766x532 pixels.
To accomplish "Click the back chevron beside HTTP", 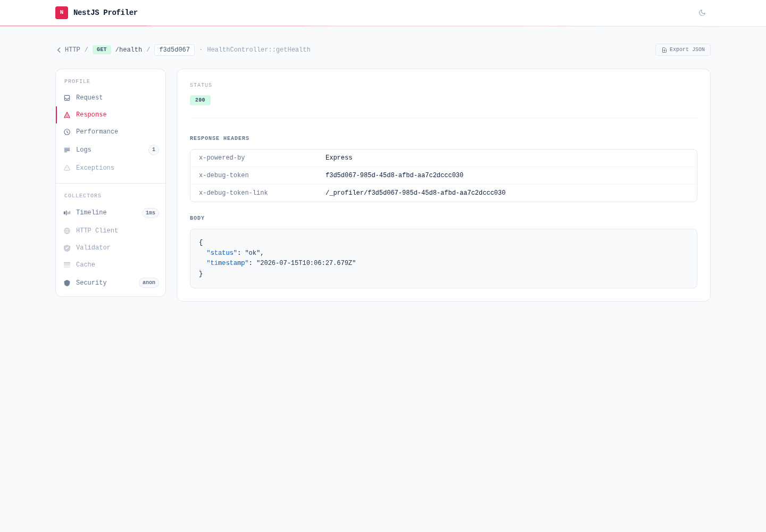I will coord(59,50).
